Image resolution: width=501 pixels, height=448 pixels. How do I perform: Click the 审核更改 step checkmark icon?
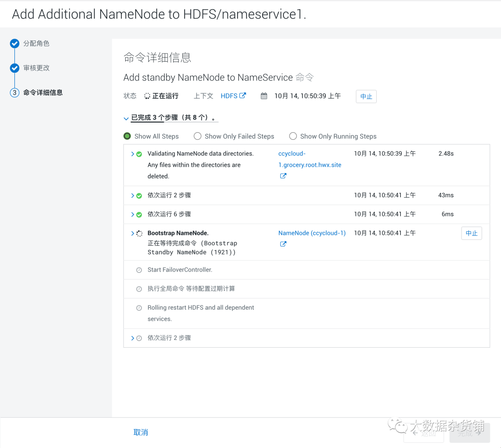(x=14, y=68)
